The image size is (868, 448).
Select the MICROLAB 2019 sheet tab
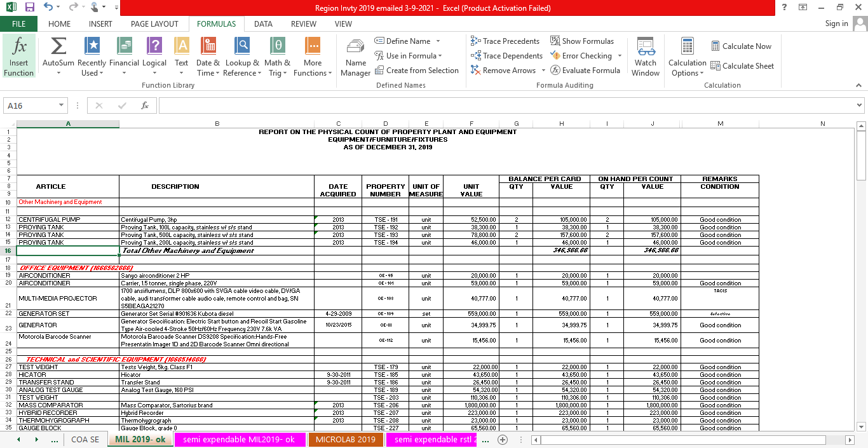(x=346, y=440)
